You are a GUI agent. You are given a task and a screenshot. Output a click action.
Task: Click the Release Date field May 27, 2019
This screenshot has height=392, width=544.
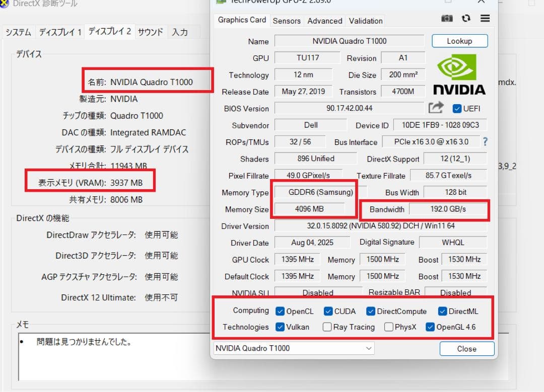tap(303, 92)
